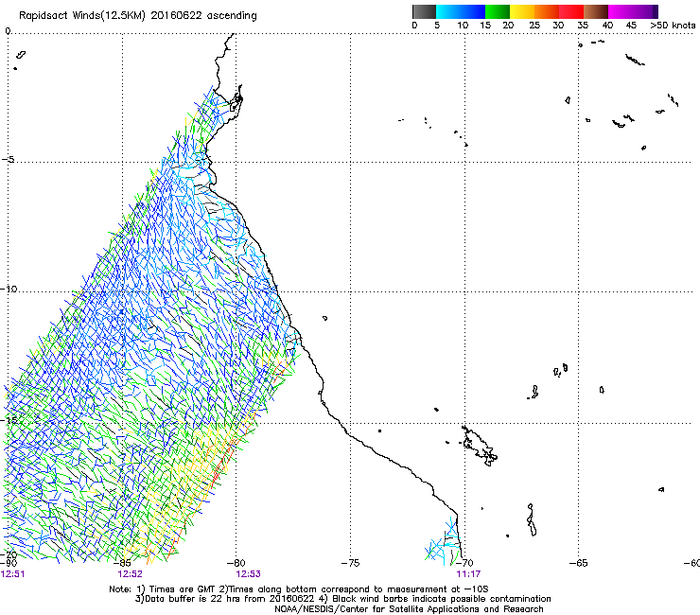Click the magenta 40-45 knots color swatch
This screenshot has width=700, height=615.
(621, 11)
